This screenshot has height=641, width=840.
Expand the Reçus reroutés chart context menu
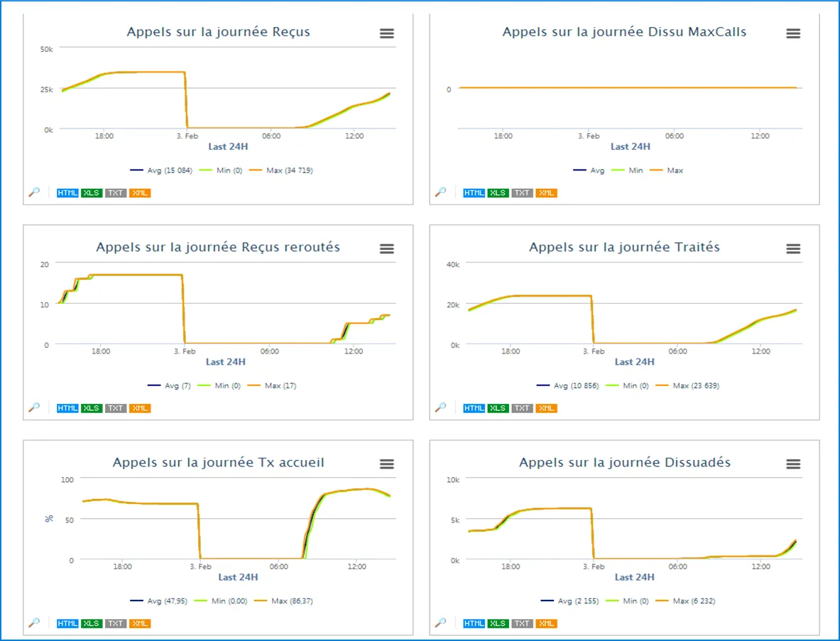pyautogui.click(x=386, y=248)
